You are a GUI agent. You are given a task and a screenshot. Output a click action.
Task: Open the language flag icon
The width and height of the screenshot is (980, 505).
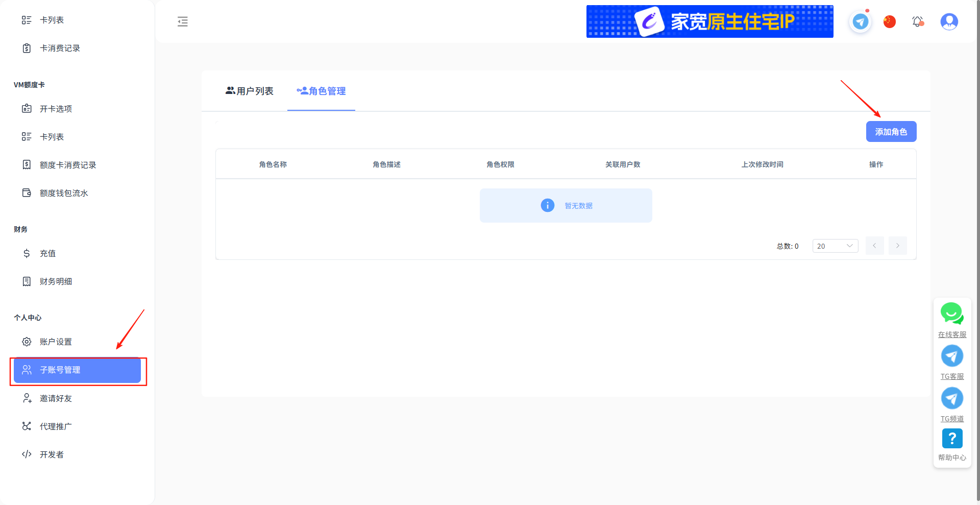[x=889, y=21]
